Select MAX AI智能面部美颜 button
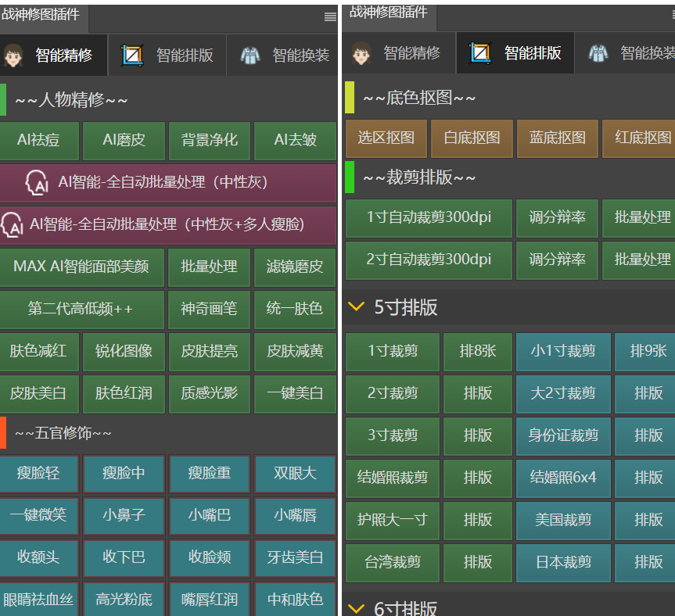This screenshot has width=675, height=616. tap(82, 267)
